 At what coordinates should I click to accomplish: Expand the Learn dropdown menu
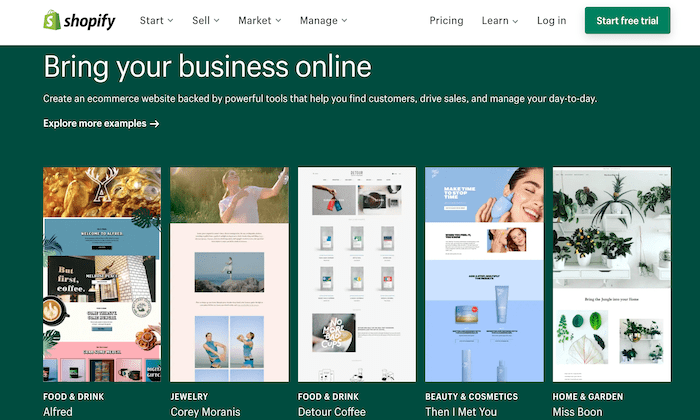[500, 21]
